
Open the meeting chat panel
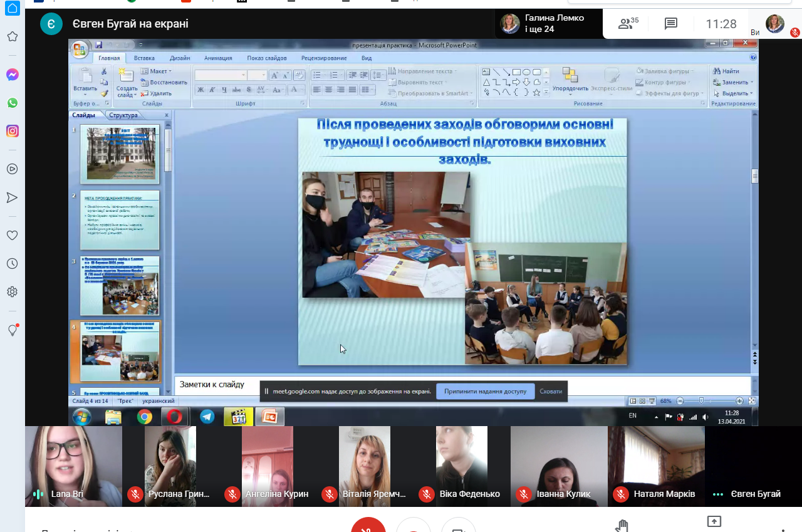(x=671, y=24)
